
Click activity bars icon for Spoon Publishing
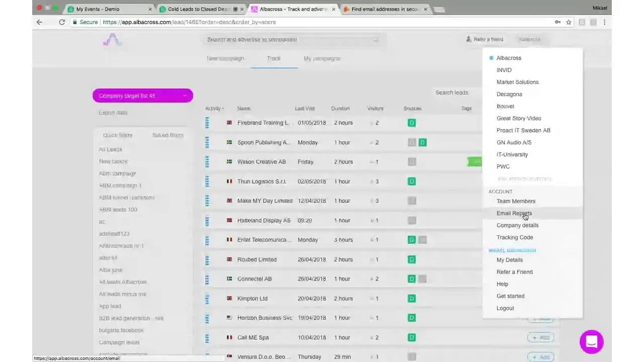click(x=207, y=142)
